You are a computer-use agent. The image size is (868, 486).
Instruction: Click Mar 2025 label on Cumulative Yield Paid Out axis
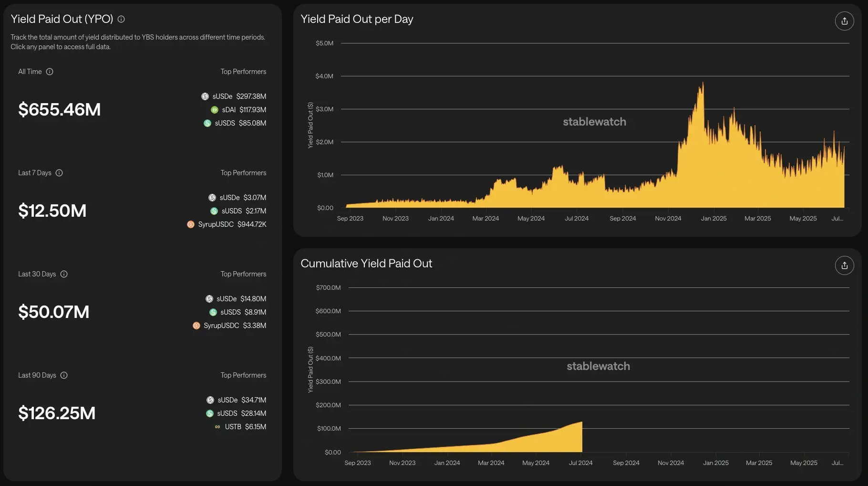[x=759, y=463]
